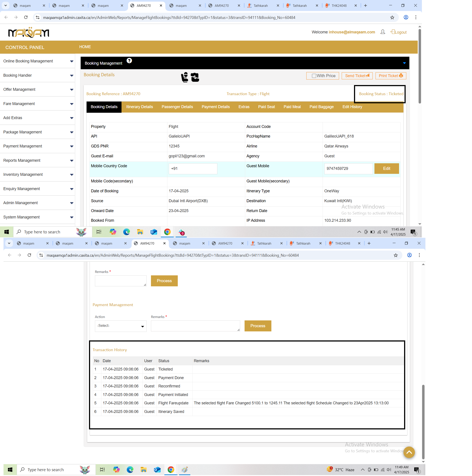This screenshot has height=476, width=472.
Task: Open Microsoft Edge from taskbar
Action: point(126,232)
